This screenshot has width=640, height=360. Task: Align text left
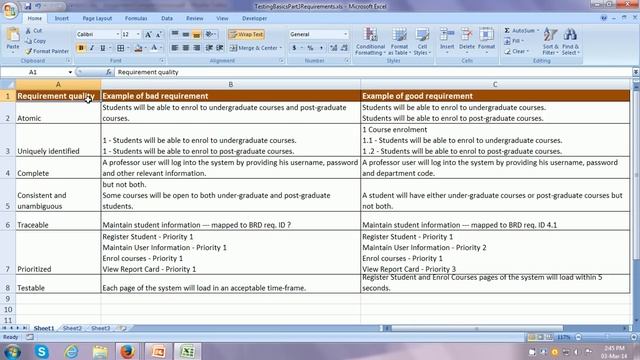tap(175, 48)
